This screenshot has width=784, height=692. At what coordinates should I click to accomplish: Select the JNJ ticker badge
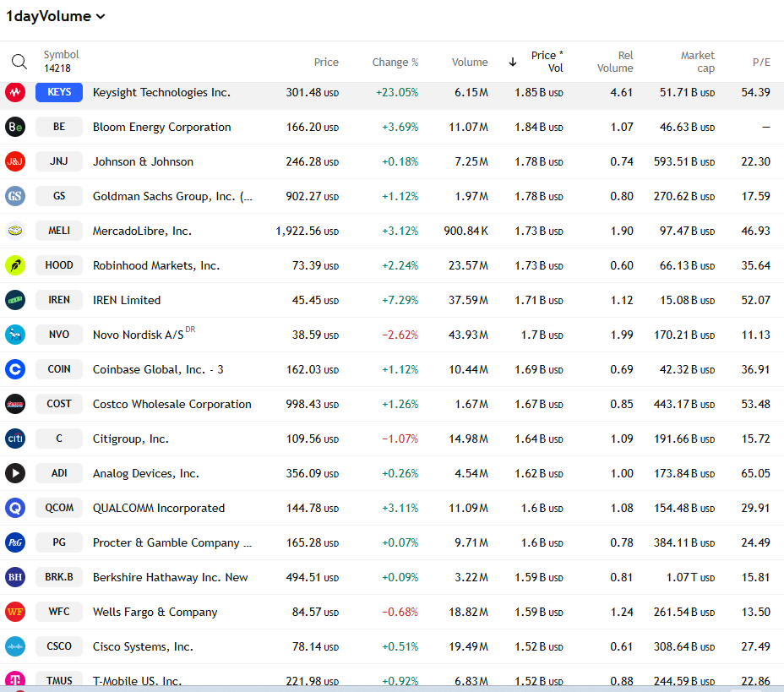[x=59, y=161]
